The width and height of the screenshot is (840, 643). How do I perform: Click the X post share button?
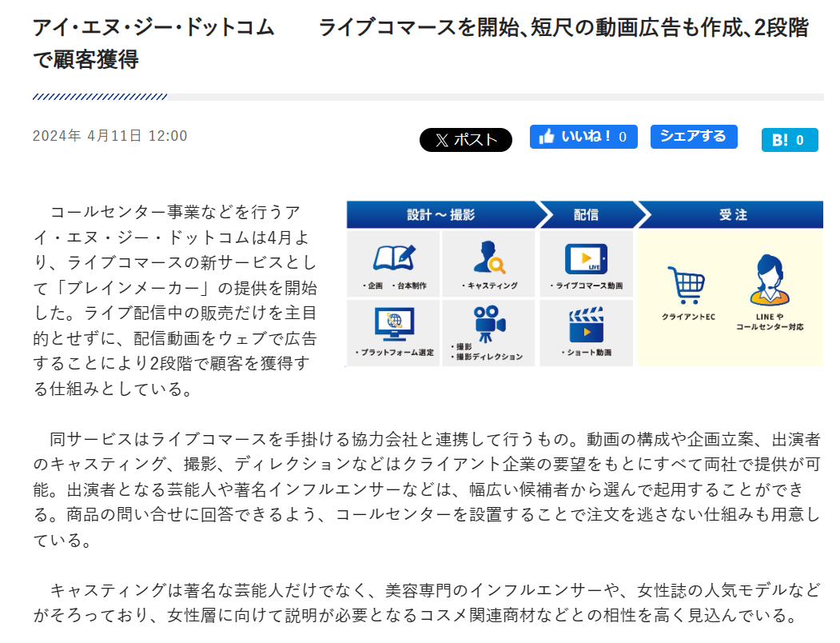(466, 140)
